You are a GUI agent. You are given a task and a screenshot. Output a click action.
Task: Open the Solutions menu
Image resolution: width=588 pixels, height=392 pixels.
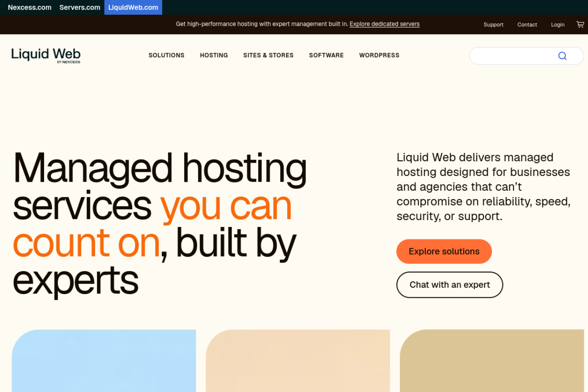(166, 55)
